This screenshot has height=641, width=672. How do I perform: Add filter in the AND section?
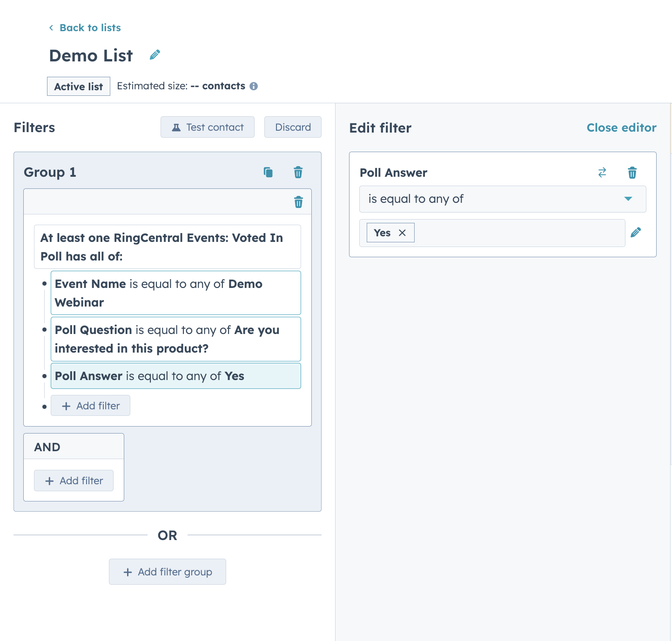pyautogui.click(x=74, y=481)
